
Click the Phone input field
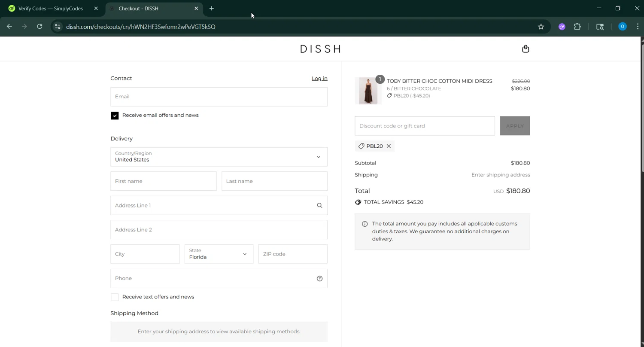pyautogui.click(x=219, y=278)
